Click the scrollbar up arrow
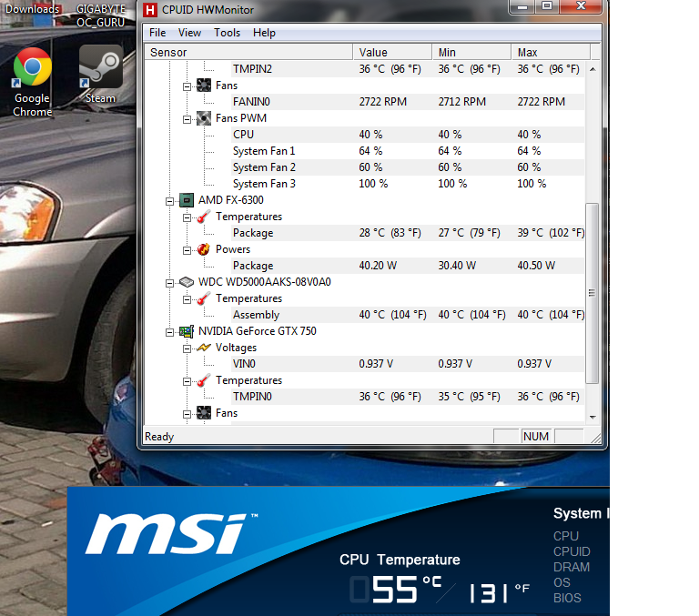Viewport: 699px width, 616px height. (x=593, y=68)
